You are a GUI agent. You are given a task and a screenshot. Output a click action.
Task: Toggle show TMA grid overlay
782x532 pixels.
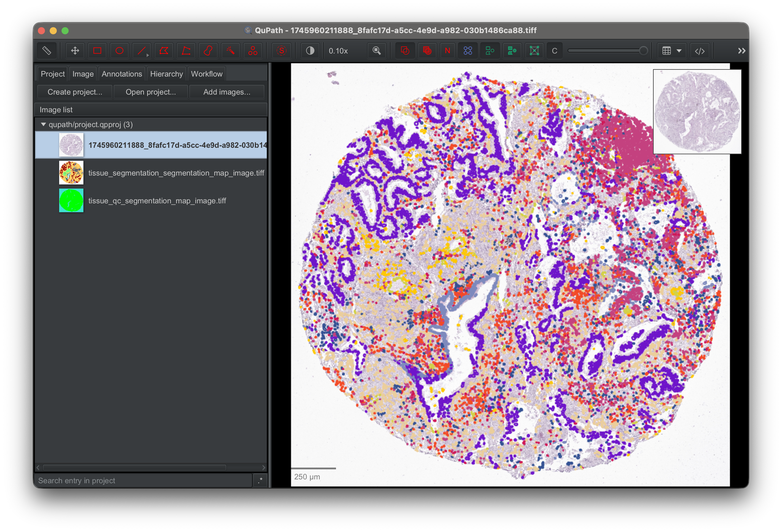click(468, 51)
